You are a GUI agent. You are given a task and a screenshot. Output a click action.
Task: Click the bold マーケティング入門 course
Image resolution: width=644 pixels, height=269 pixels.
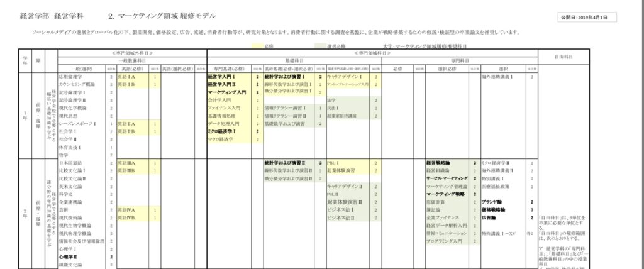click(x=226, y=92)
